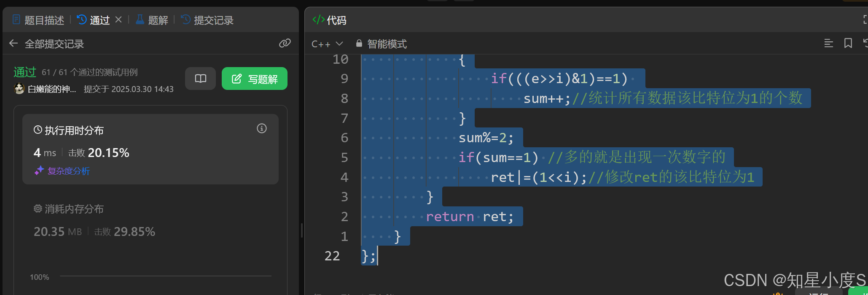Click the if(sum==1) code line
The height and width of the screenshot is (295, 868).
coord(499,157)
